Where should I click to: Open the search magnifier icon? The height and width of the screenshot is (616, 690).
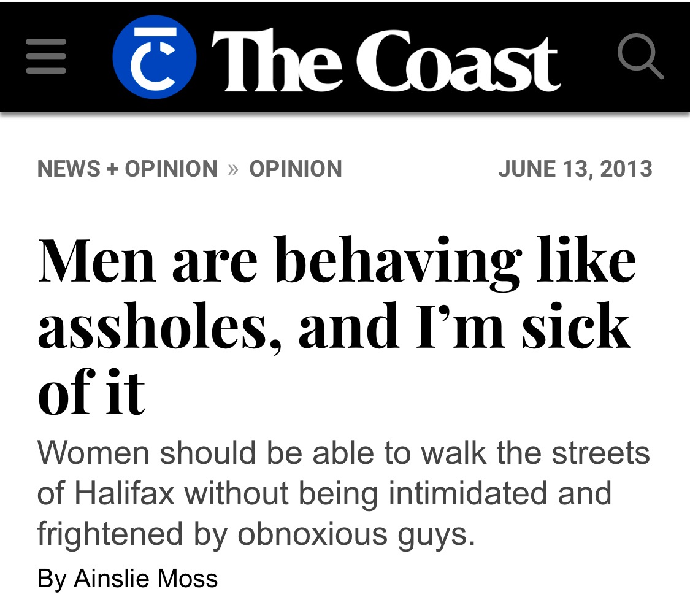(640, 56)
